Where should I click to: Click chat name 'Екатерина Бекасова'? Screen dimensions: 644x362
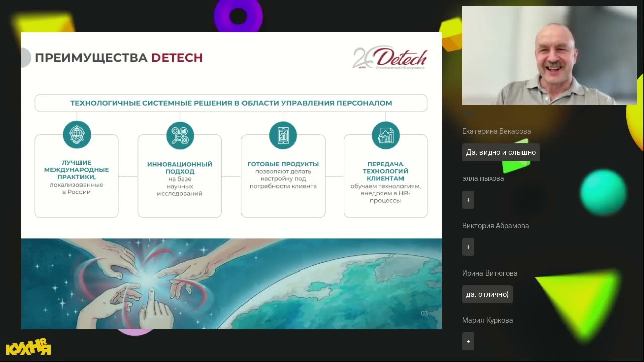(x=497, y=131)
